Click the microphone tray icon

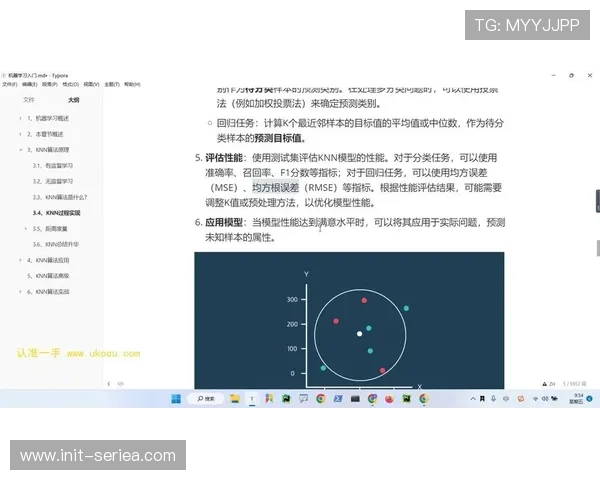point(494,399)
